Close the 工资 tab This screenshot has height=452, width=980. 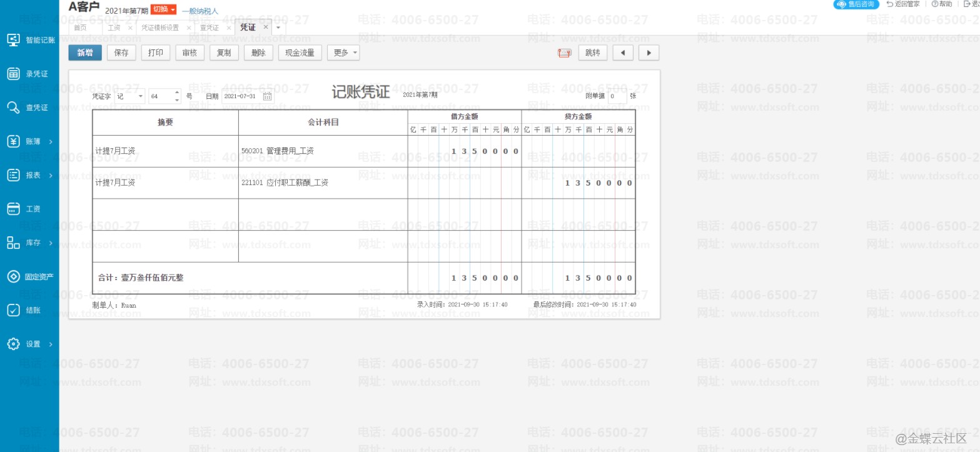(130, 28)
